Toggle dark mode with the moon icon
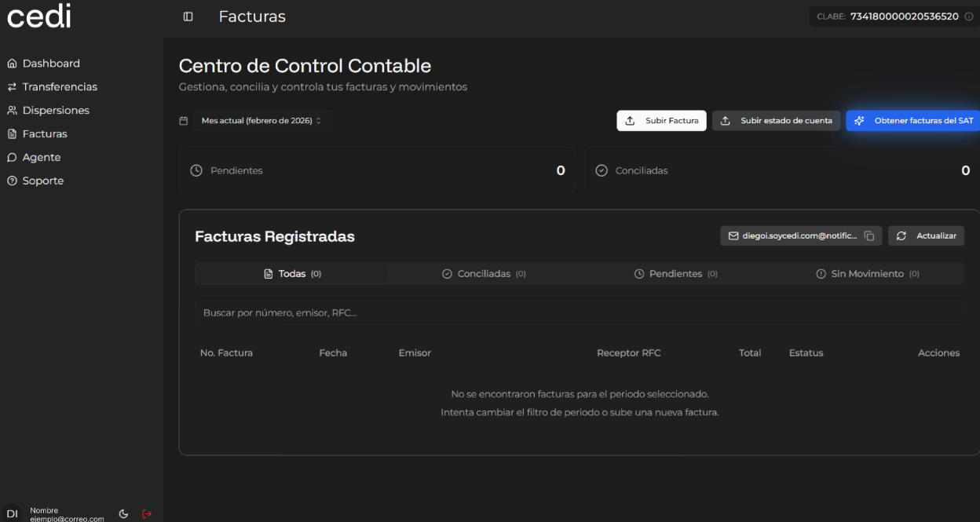 [123, 513]
